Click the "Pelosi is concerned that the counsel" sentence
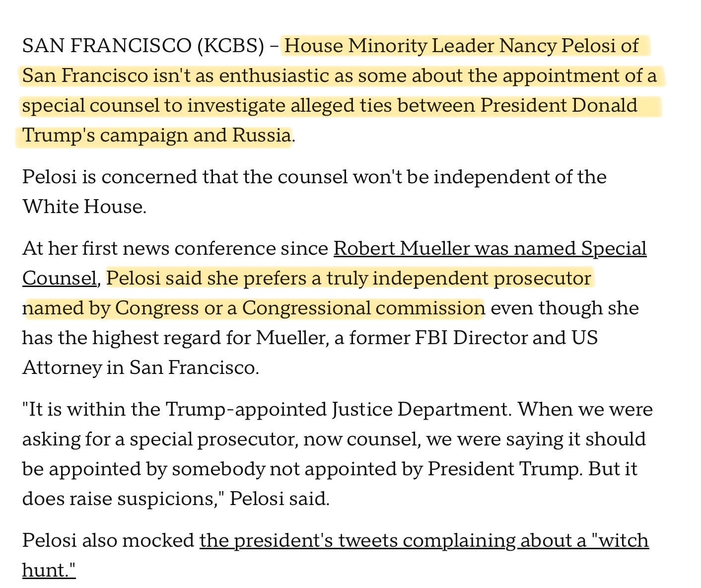701x588 pixels. (185, 177)
